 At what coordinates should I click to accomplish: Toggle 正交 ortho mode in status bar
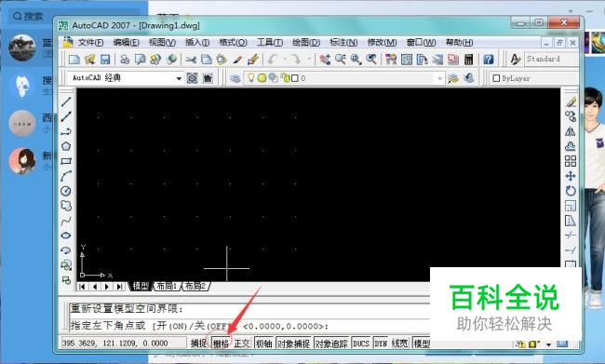click(242, 344)
